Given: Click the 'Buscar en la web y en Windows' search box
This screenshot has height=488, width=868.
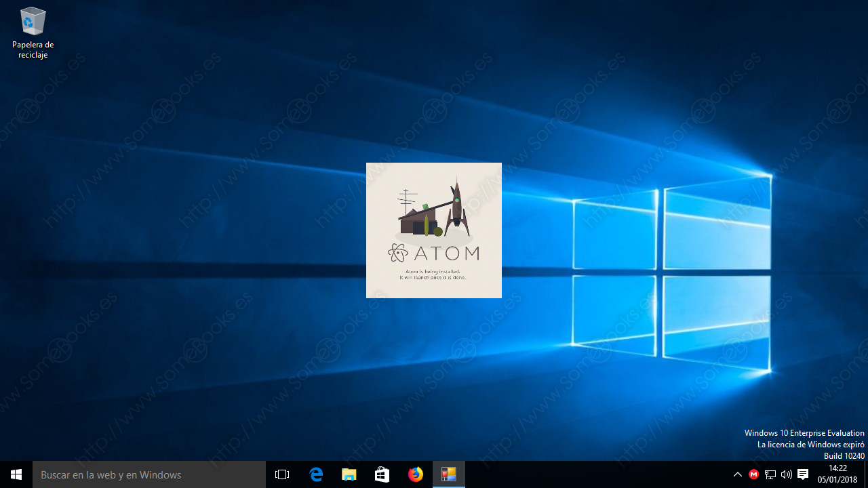Looking at the screenshot, I should [x=149, y=474].
